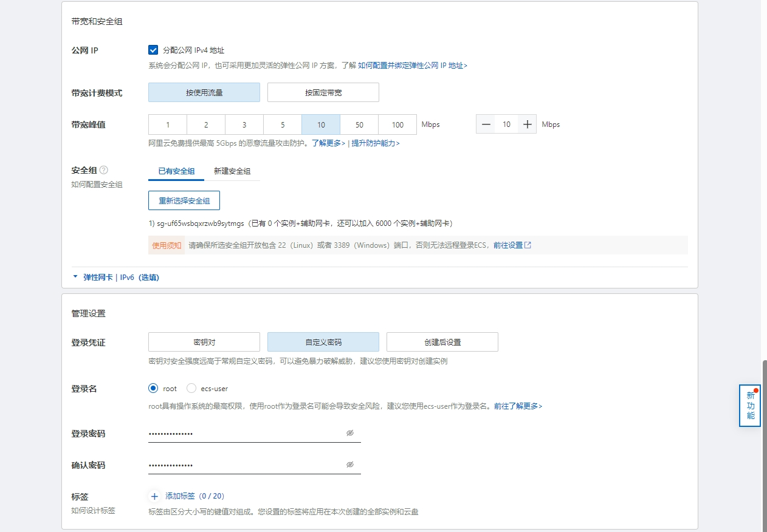Open the 如何配置并绑定弹性公网IP地址 link
This screenshot has height=532, width=767.
pyautogui.click(x=412, y=65)
